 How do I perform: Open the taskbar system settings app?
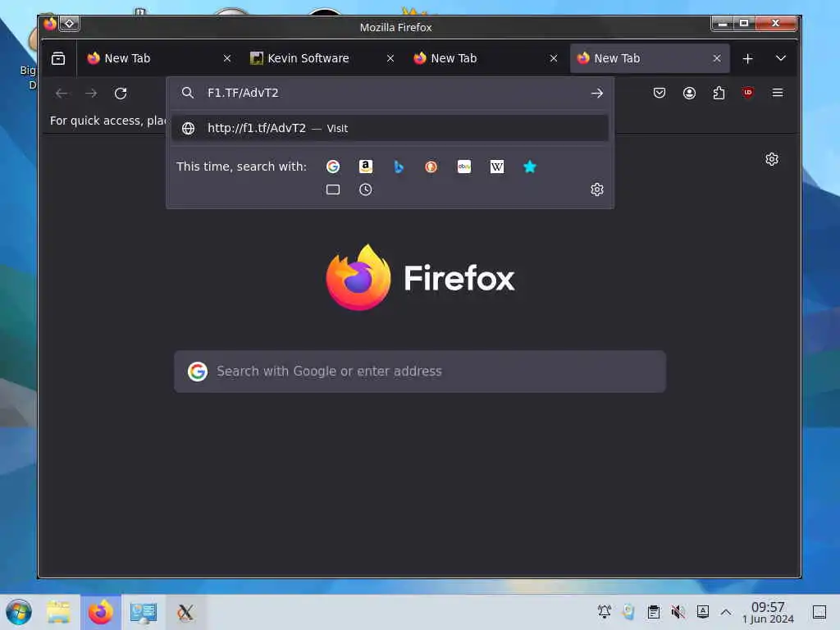143,612
